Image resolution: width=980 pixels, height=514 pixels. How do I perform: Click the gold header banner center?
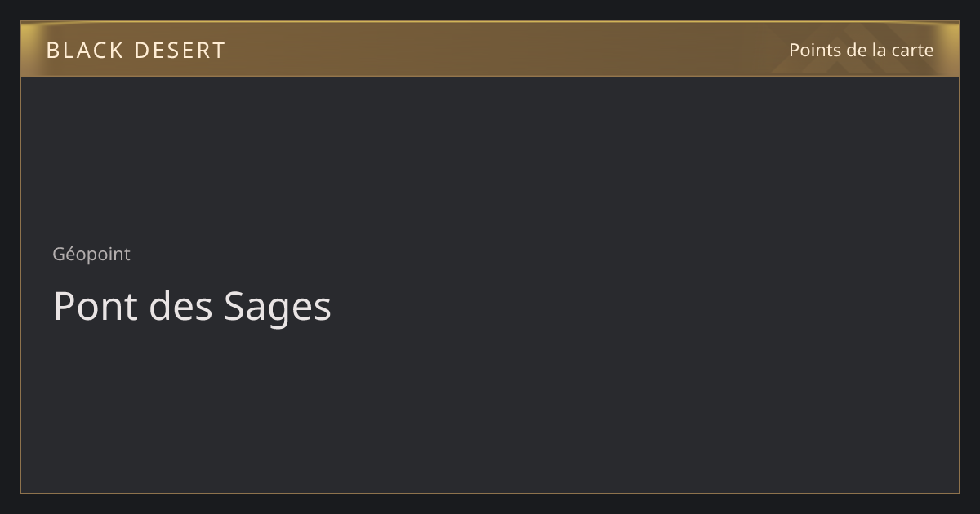click(x=490, y=49)
